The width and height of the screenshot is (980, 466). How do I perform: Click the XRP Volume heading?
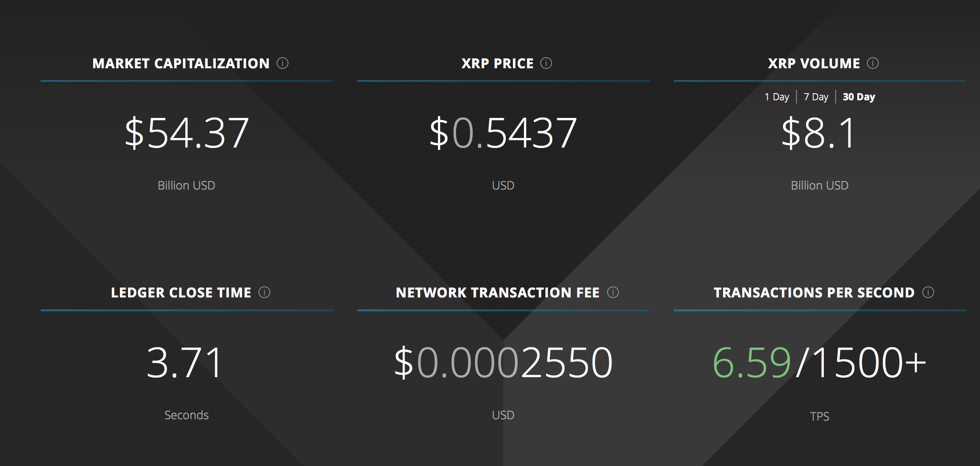click(x=814, y=64)
